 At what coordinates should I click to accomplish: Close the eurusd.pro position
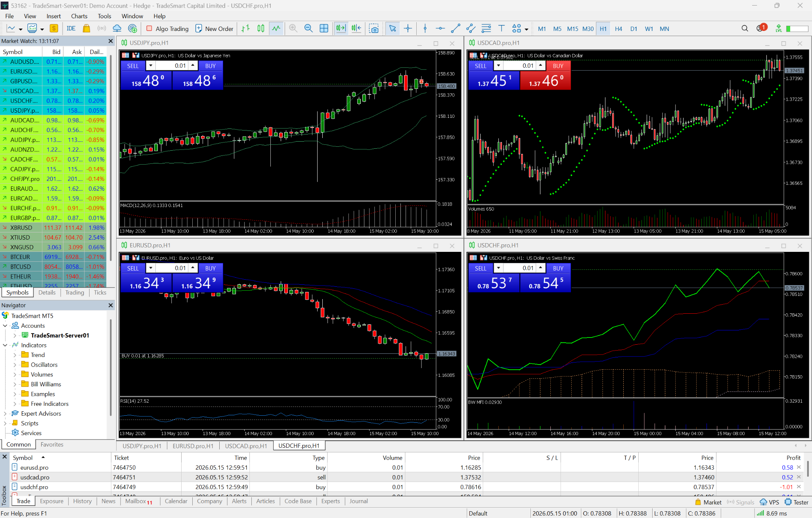pos(799,467)
